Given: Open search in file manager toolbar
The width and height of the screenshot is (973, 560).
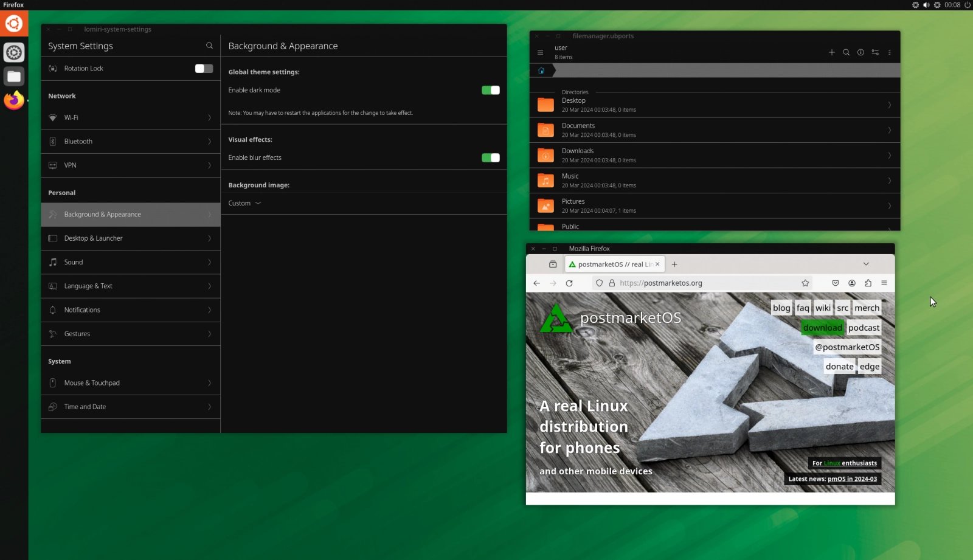Looking at the screenshot, I should click(x=846, y=52).
